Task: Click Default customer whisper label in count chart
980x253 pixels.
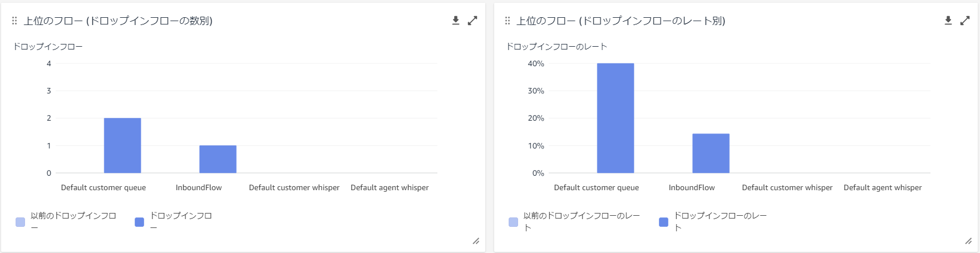Action: tap(294, 187)
